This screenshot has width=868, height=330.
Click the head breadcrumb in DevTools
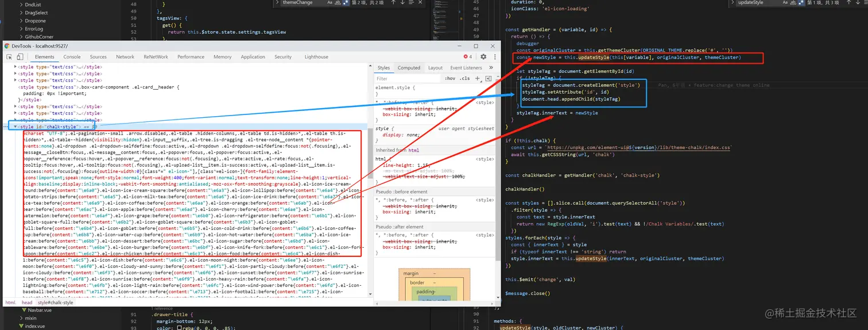(x=27, y=302)
